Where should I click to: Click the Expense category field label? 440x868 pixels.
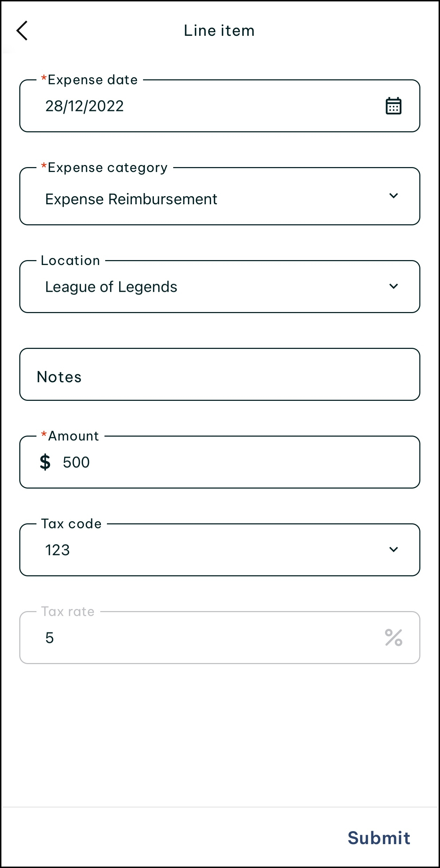tap(107, 168)
